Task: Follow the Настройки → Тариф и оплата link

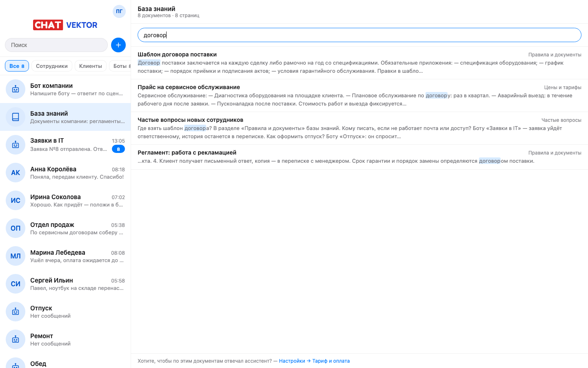Action: point(314,361)
